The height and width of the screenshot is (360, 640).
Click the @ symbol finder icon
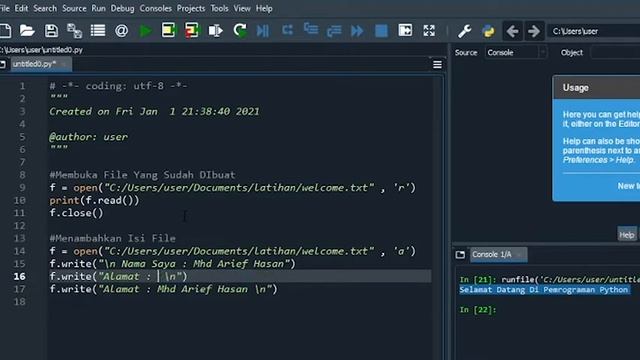121,31
